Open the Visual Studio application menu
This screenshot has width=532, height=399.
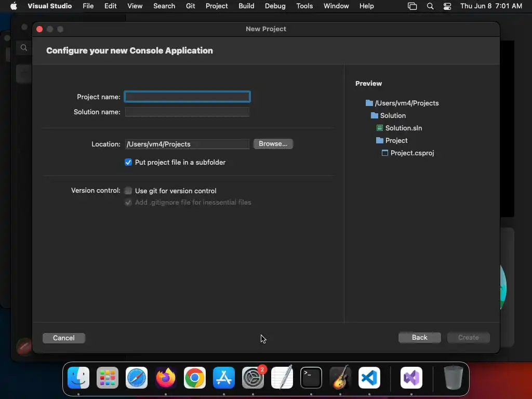[x=50, y=6]
